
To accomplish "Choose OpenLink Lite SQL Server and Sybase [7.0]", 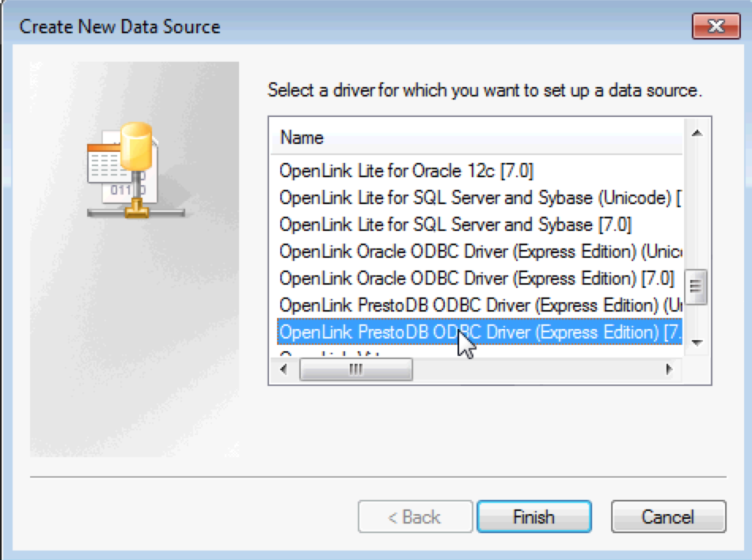I will coord(455,225).
